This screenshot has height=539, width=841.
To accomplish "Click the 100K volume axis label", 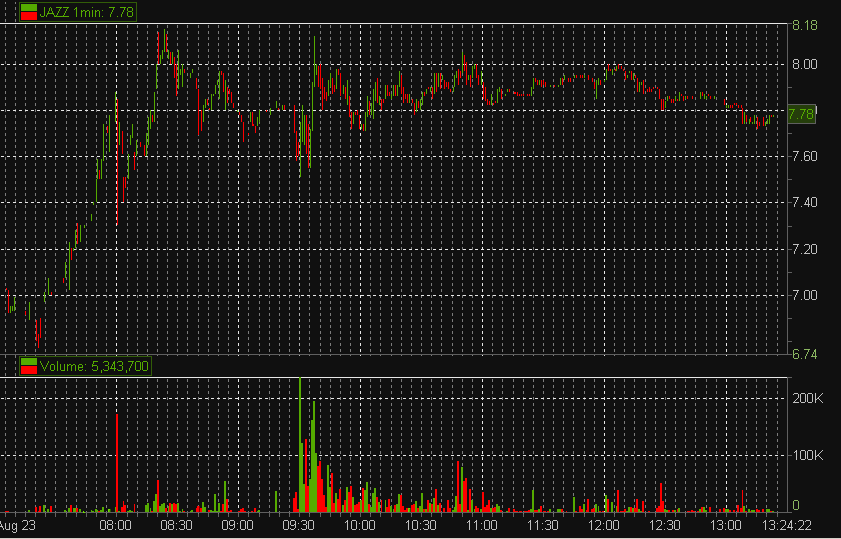I will coord(808,455).
